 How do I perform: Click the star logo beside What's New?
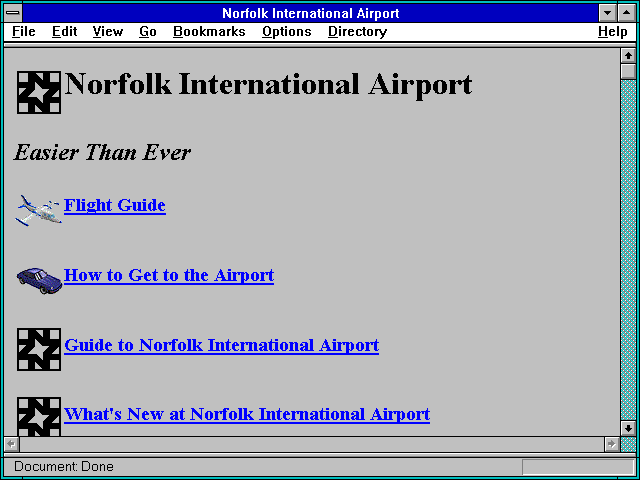point(39,416)
